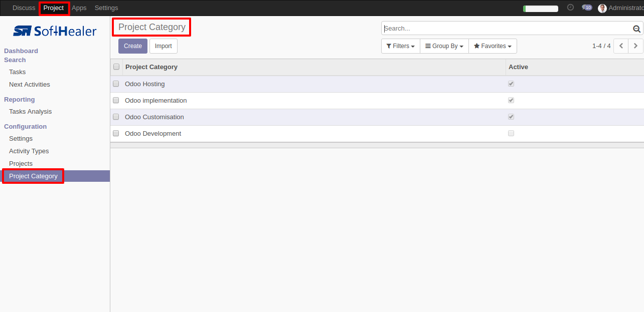The image size is (644, 312).
Task: Open the Settings top menu
Action: (106, 8)
